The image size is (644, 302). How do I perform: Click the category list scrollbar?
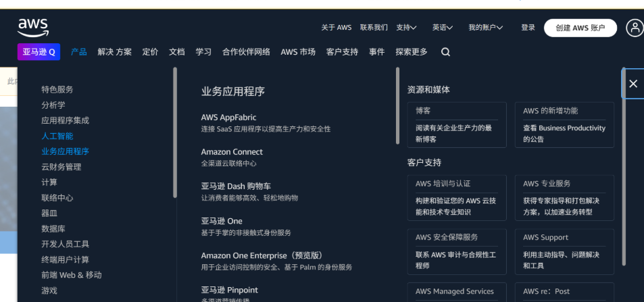click(x=176, y=132)
